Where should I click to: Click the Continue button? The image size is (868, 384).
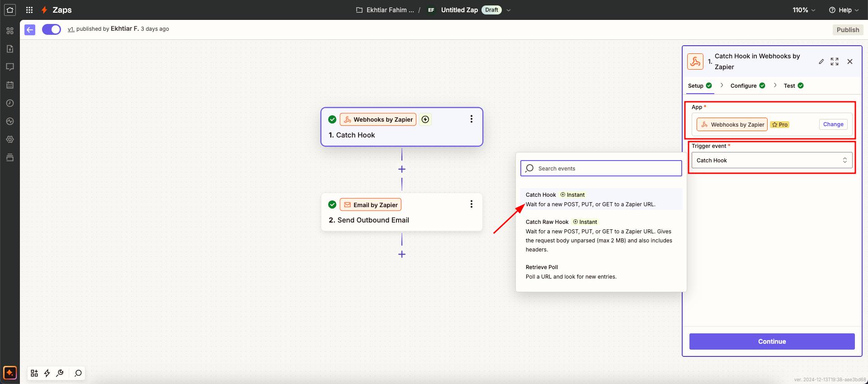coord(772,341)
